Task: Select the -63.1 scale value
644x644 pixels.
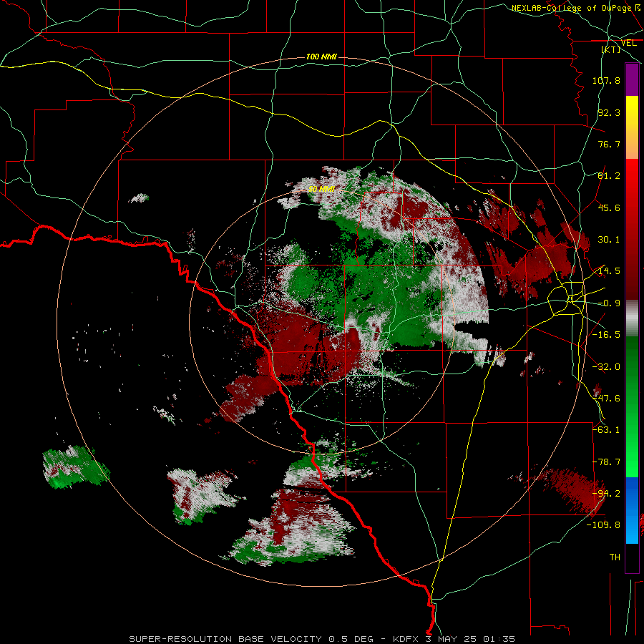Action: click(606, 430)
